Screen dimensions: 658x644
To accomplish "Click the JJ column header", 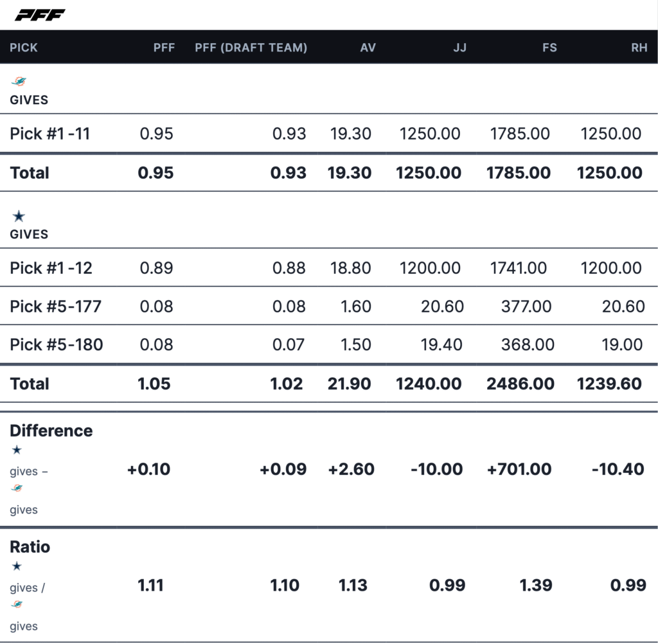I will 459,48.
